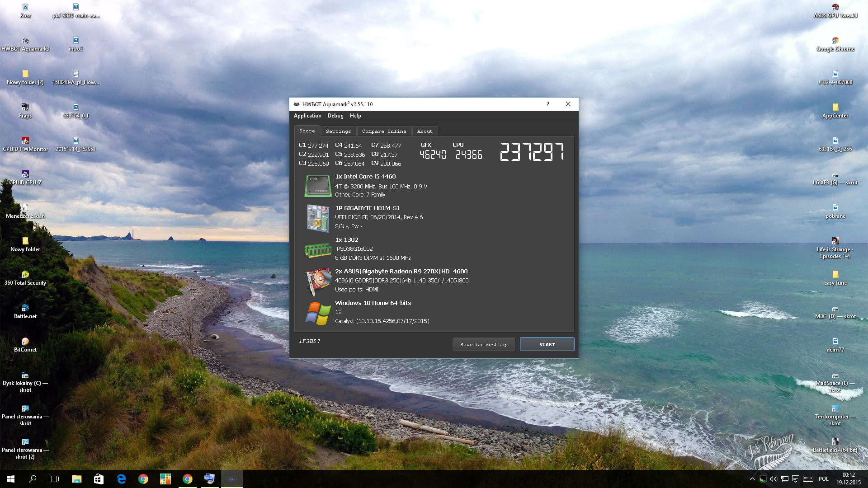Open 360 Total Security desktop icon
Image resolution: width=868 pixels, height=488 pixels.
pos(25,278)
